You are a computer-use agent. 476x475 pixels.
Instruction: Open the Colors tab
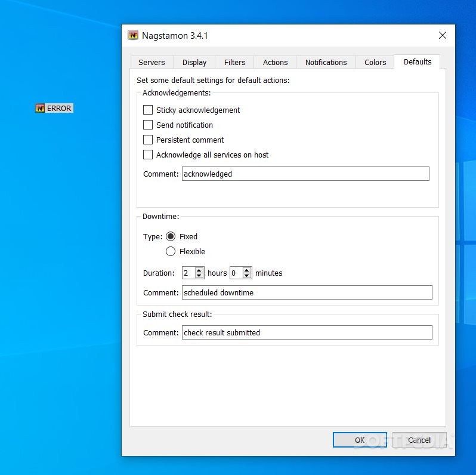(375, 62)
